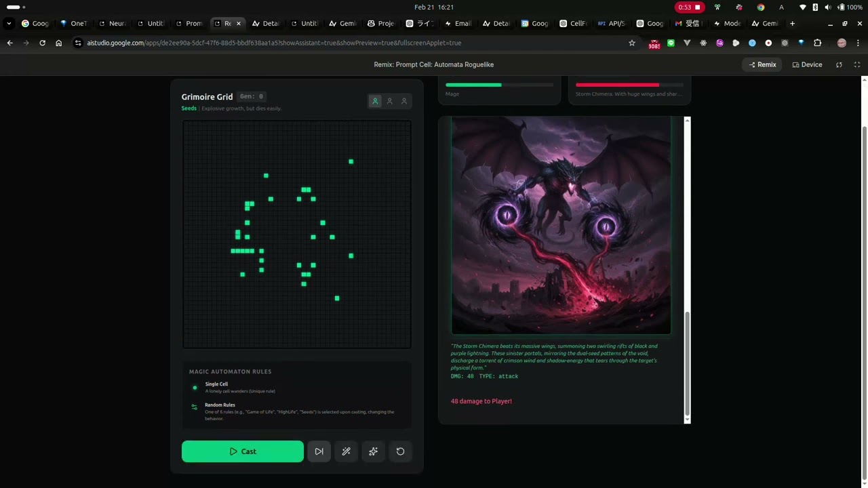Screen dimensions: 868x488
Task: Click the green Cast button
Action: tap(243, 451)
